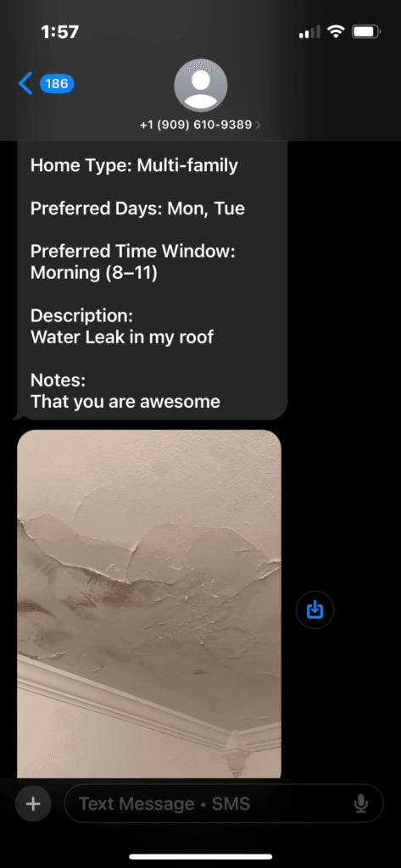This screenshot has height=868, width=401.
Task: Tap the plus apps button
Action: (33, 804)
